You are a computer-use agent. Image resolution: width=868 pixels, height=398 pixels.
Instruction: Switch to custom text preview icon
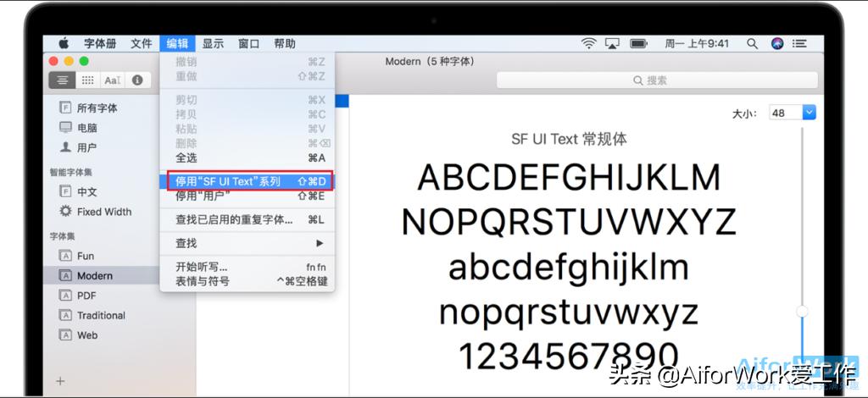[x=113, y=80]
